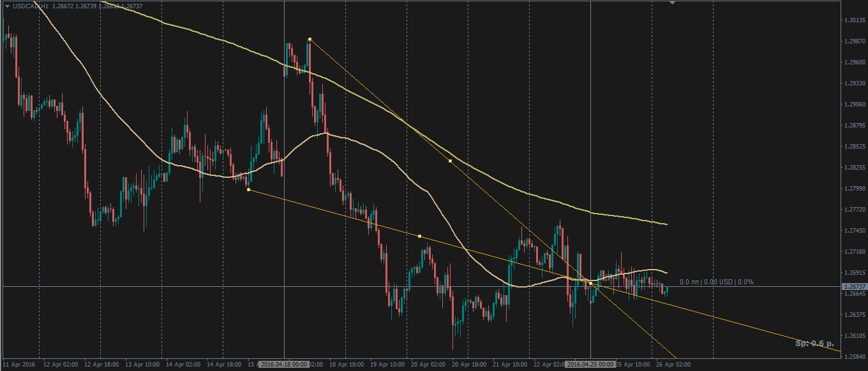Click the 19 Apr 10:00 time label

click(387, 365)
